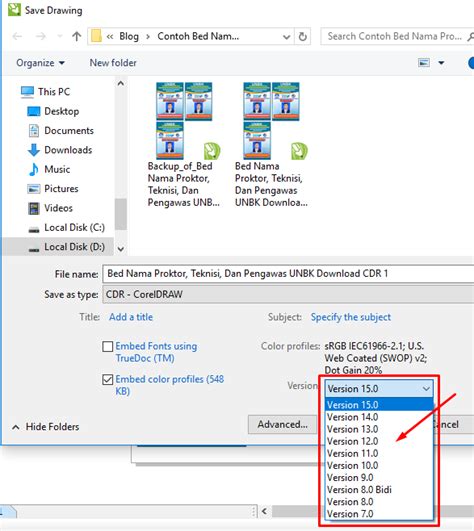Click the Forward navigation arrow
Image resolution: width=474 pixels, height=531 pixels.
(x=41, y=36)
